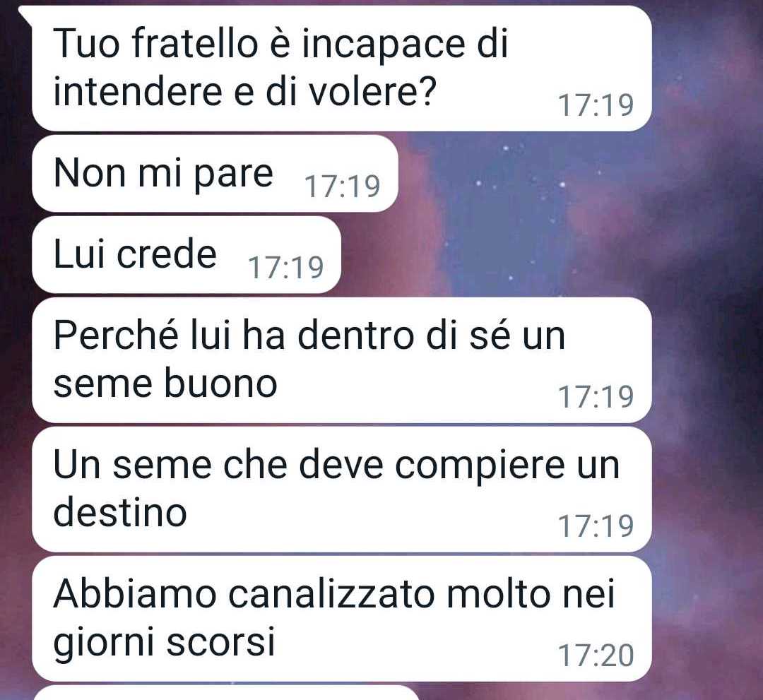Select message "Abbiamo canalizzato molto nei giorni scorsi"
763x700 pixels.
342,619
